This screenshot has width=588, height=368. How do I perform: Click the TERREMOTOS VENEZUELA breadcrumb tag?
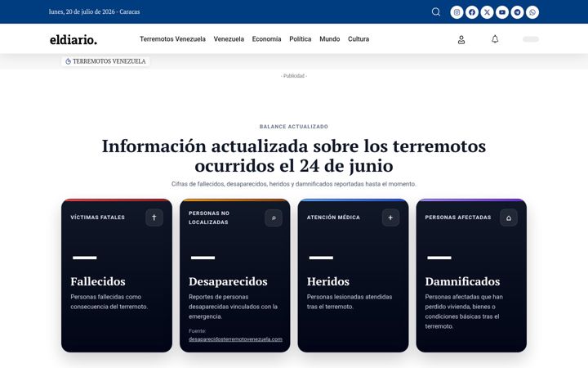[105, 61]
